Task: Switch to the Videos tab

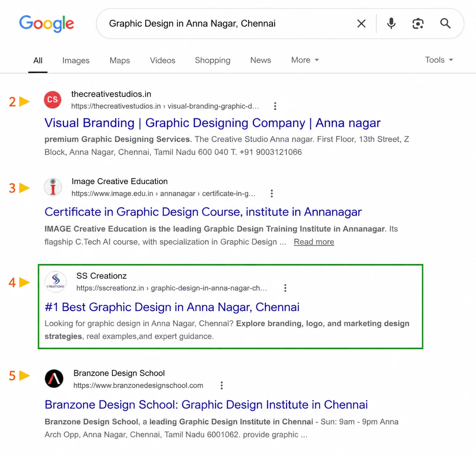Action: 163,60
